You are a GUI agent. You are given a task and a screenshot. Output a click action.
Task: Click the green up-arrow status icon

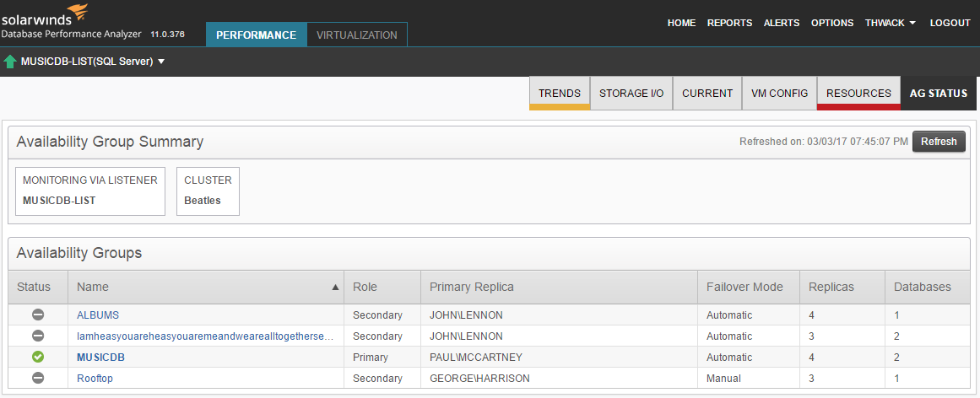pos(10,62)
